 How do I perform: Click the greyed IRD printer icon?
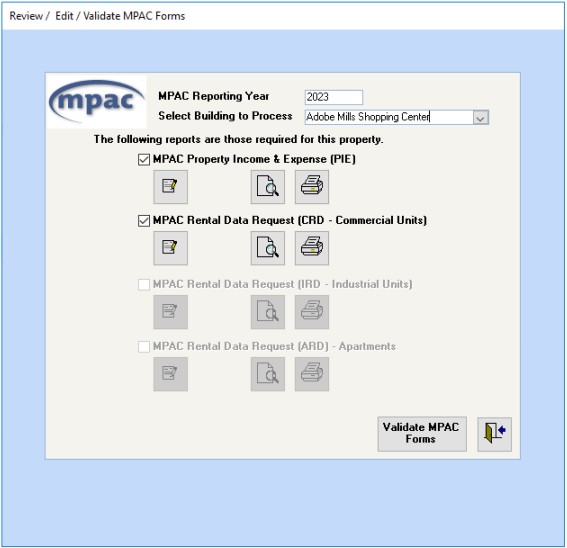point(312,312)
